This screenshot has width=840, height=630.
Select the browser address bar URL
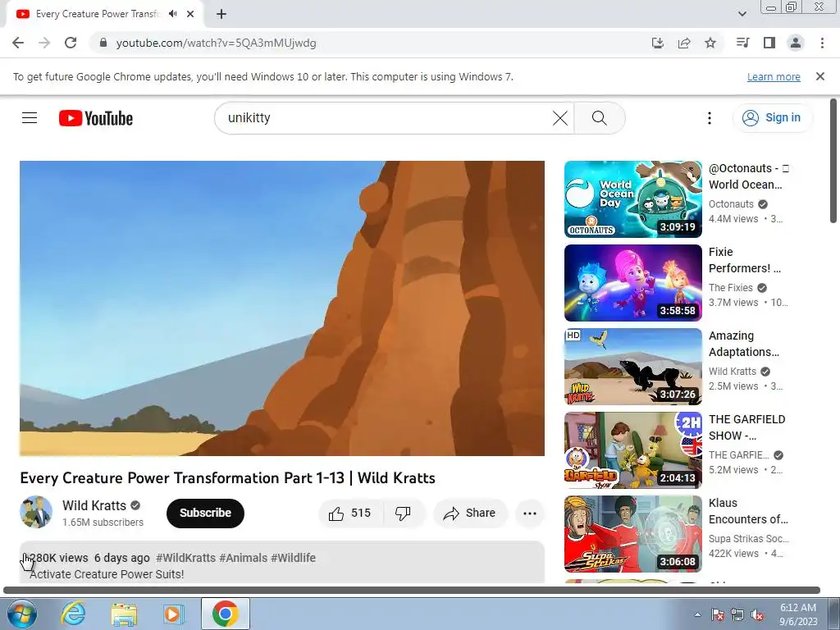tap(216, 43)
